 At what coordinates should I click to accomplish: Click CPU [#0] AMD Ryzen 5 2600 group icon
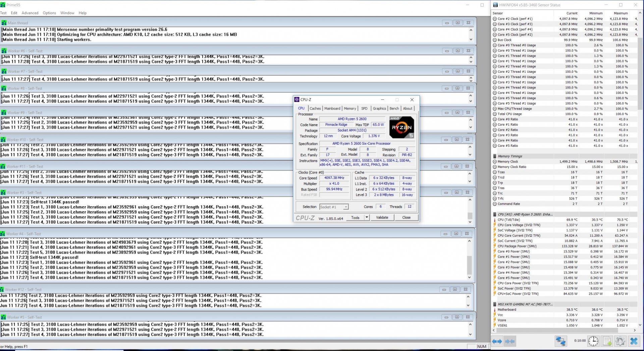point(495,214)
